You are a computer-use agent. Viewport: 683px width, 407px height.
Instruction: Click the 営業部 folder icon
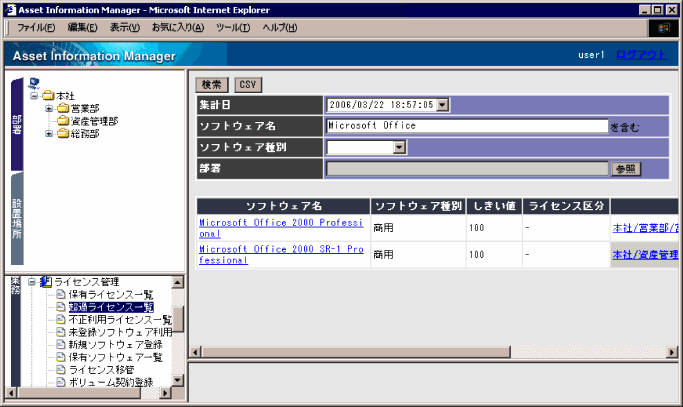pyautogui.click(x=63, y=108)
